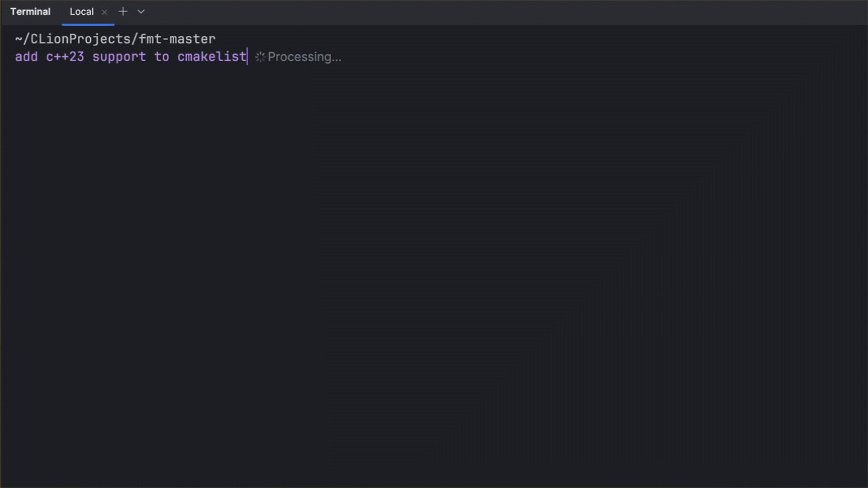Open the terminal tab options chevron
This screenshot has width=868, height=488.
pos(141,12)
